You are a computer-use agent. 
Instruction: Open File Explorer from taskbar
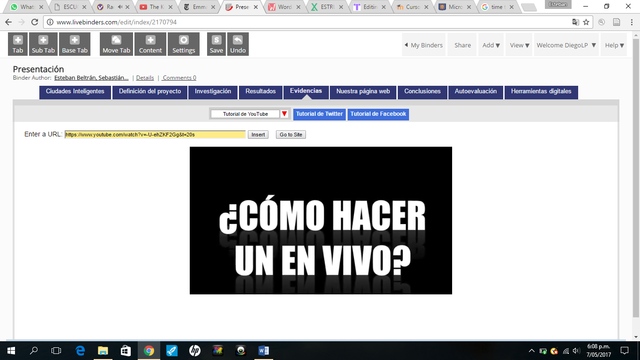click(103, 351)
